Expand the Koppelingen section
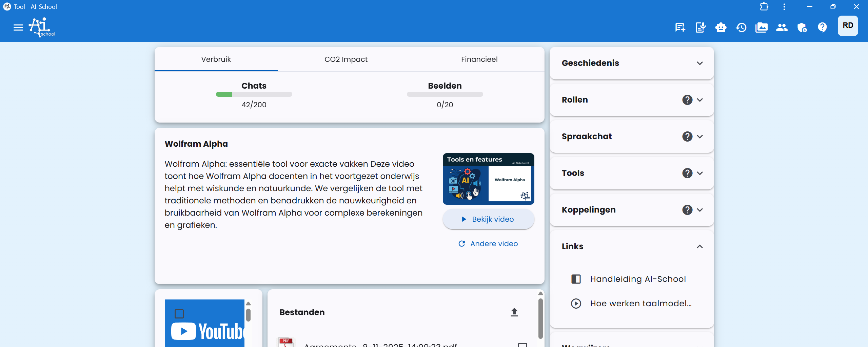Image resolution: width=868 pixels, height=347 pixels. [x=700, y=210]
